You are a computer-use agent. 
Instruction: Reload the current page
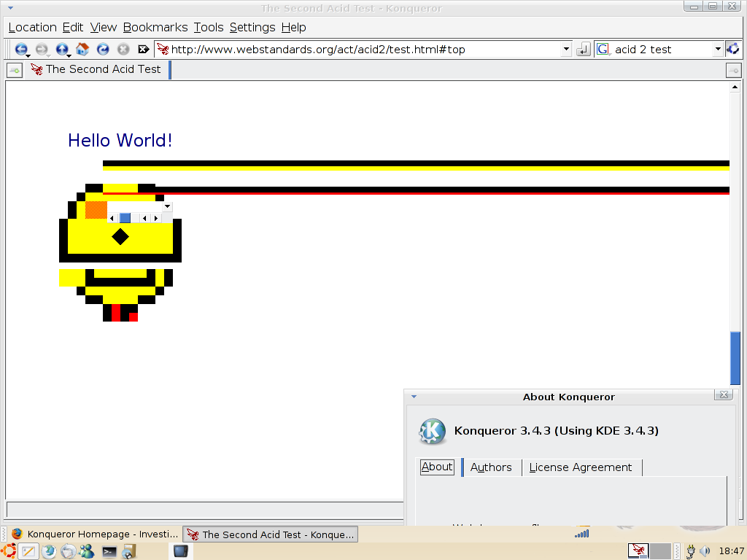coord(103,49)
